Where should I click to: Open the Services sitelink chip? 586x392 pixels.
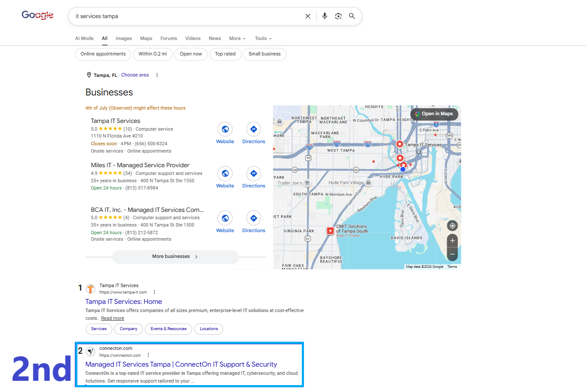click(99, 329)
